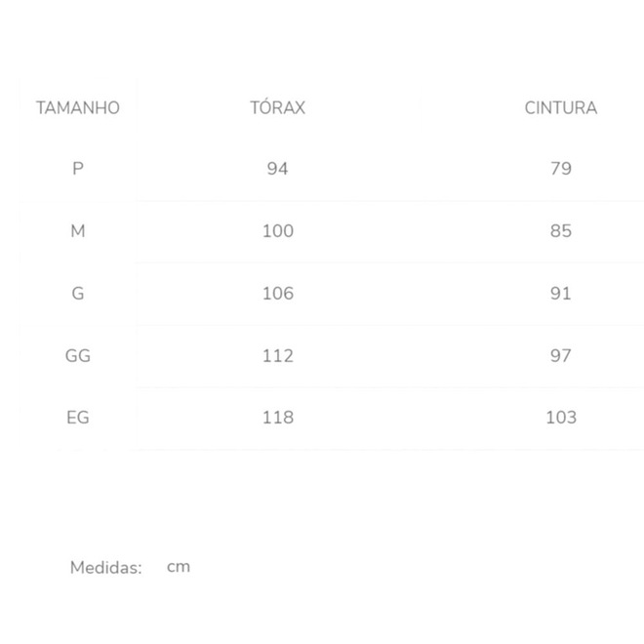Click cintura value 103
This screenshot has height=644, width=644.
[x=561, y=418]
